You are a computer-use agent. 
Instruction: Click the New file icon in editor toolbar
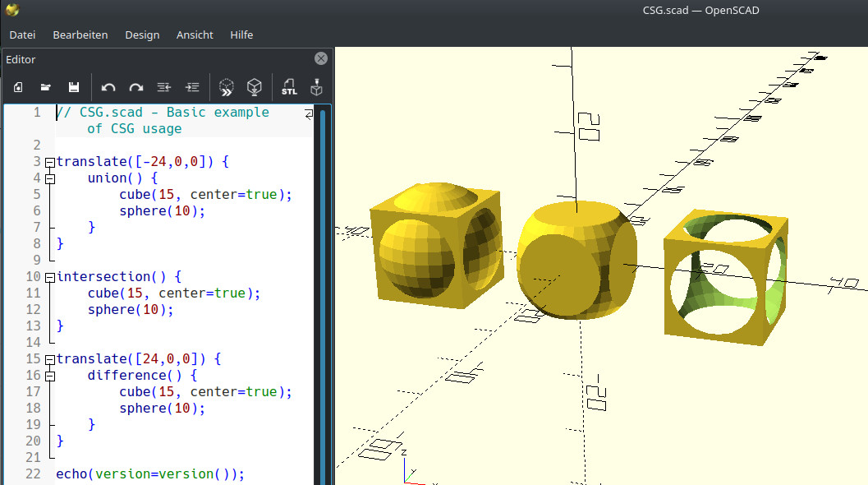[x=18, y=87]
